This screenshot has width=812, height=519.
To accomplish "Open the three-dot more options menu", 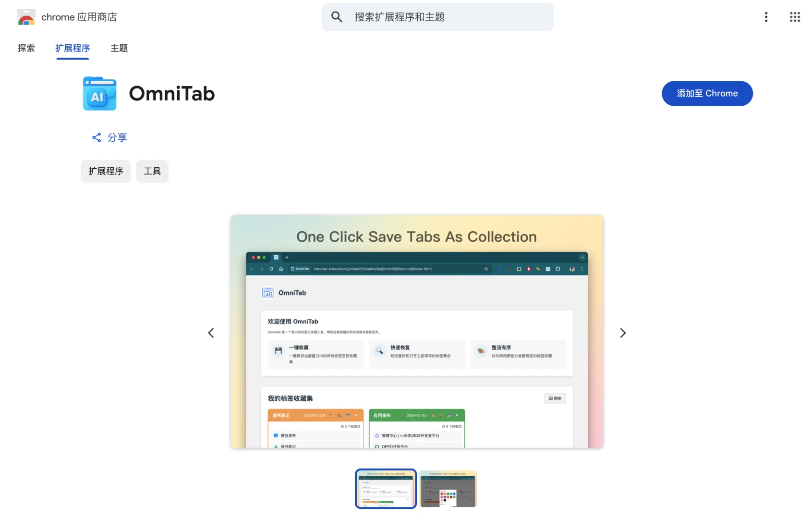I will pos(766,17).
